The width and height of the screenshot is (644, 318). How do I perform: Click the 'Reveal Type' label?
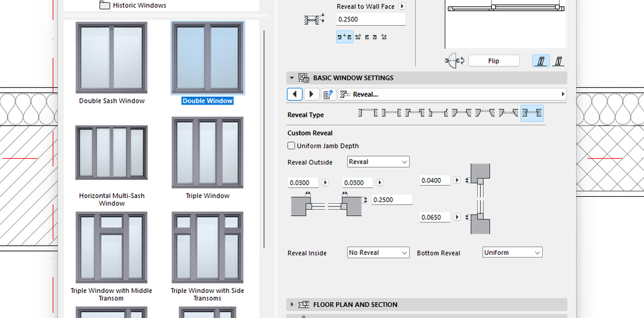click(306, 115)
